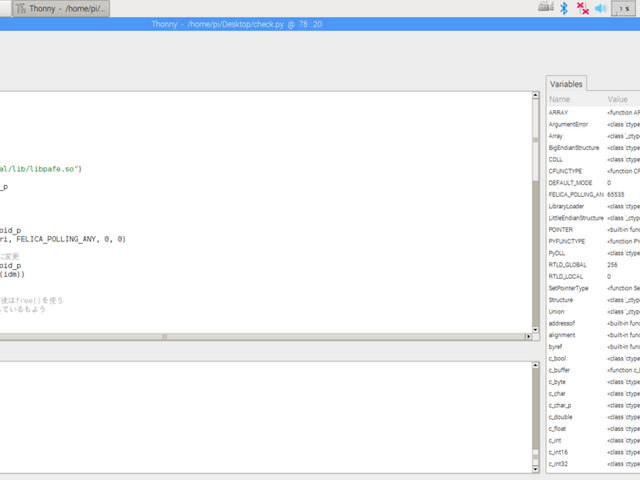The image size is (640, 480).
Task: Click the editor's scroll down arrow
Action: 535,329
